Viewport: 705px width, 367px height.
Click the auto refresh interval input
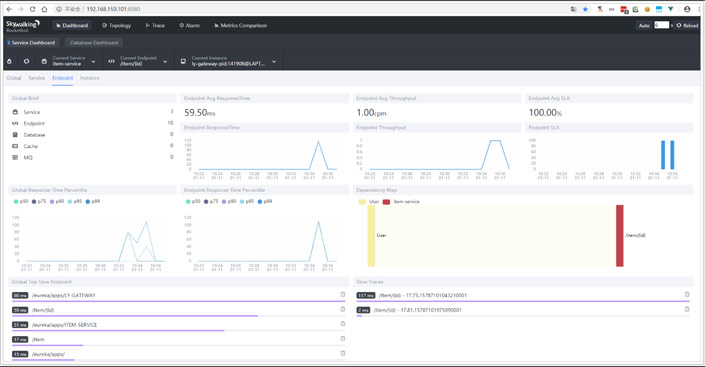661,25
